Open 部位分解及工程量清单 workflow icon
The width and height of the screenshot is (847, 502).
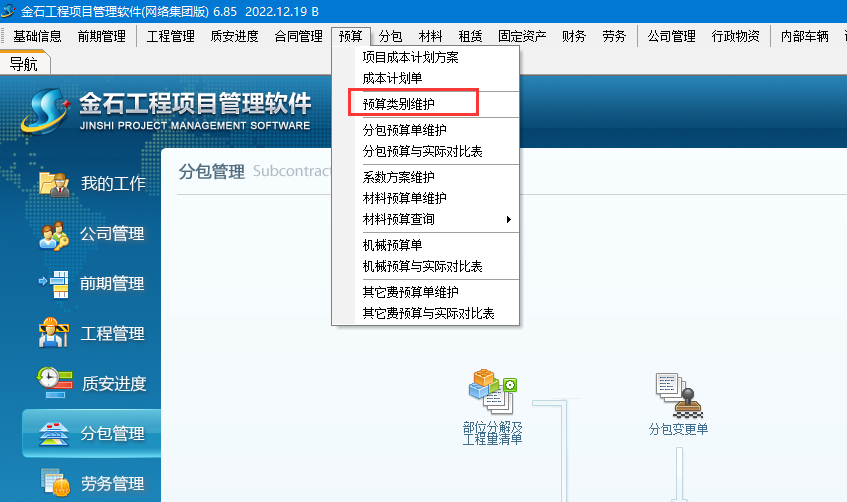(x=491, y=391)
